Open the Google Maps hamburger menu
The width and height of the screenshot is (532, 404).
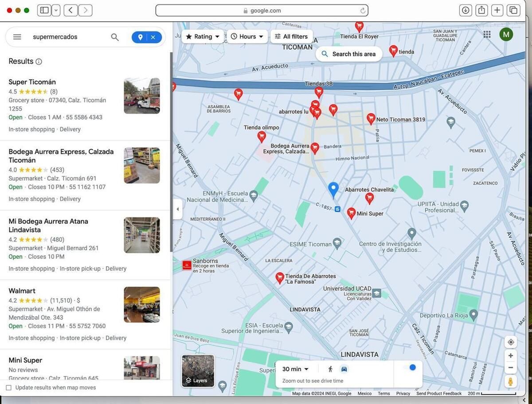coord(17,37)
